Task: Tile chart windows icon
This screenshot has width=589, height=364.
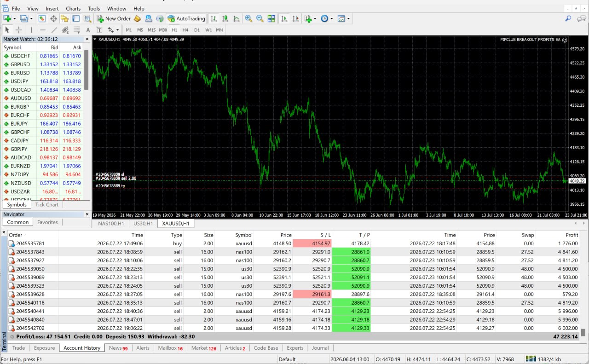Action: tap(271, 18)
